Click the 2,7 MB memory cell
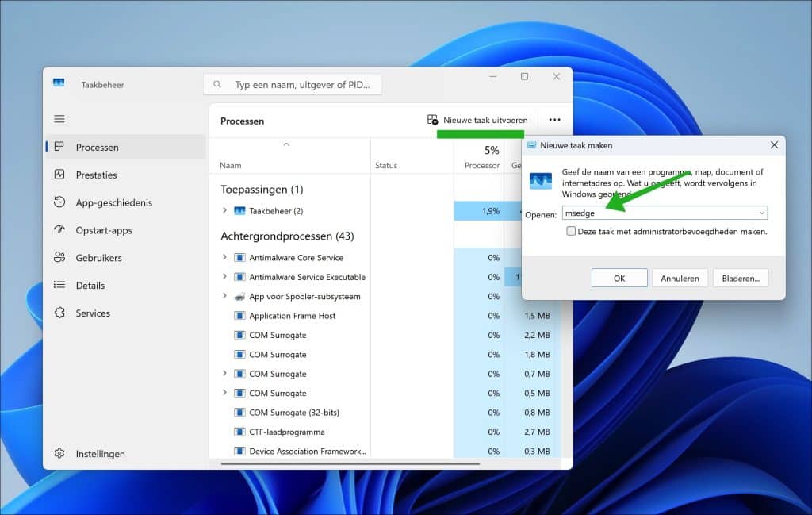The width and height of the screenshot is (812, 515). [x=537, y=432]
